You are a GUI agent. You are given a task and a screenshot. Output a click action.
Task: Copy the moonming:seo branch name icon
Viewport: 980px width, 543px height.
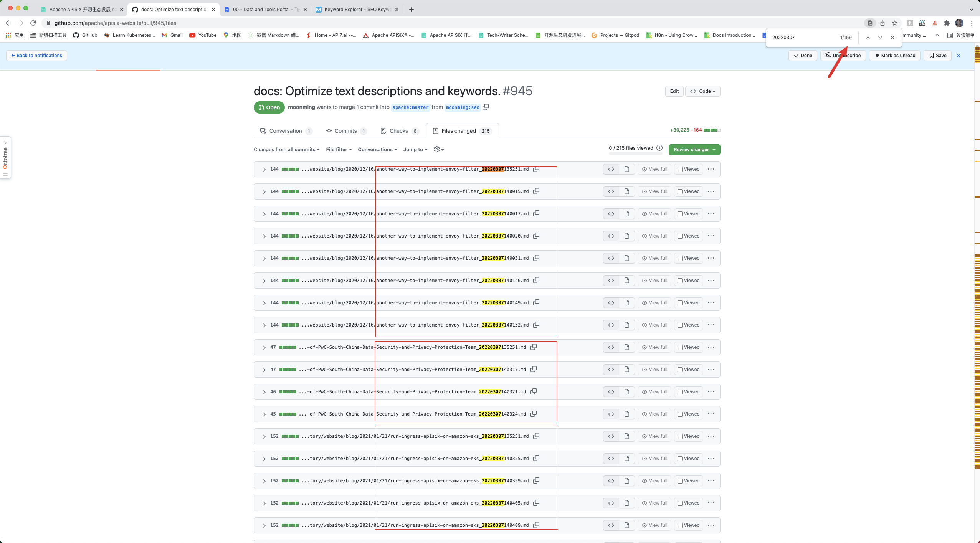(486, 107)
